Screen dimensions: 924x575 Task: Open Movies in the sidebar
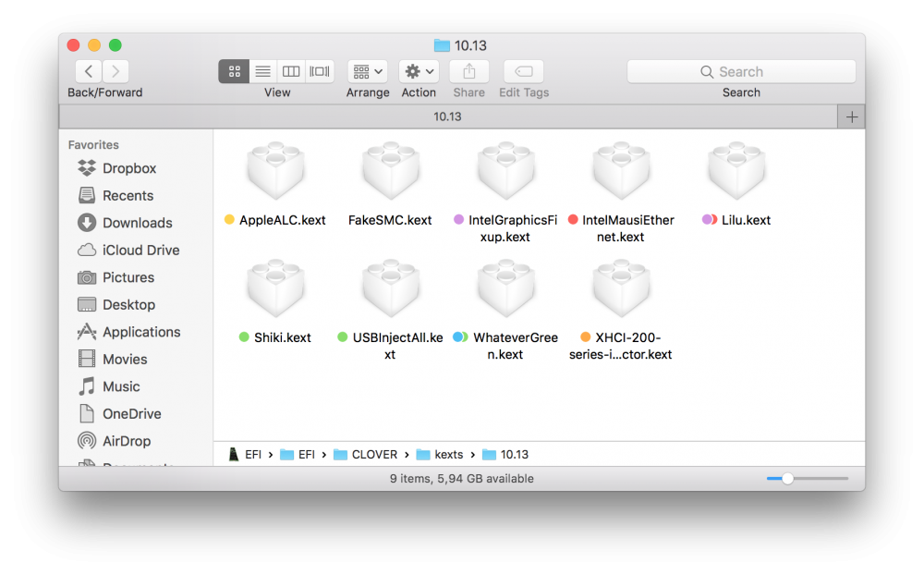(x=113, y=359)
